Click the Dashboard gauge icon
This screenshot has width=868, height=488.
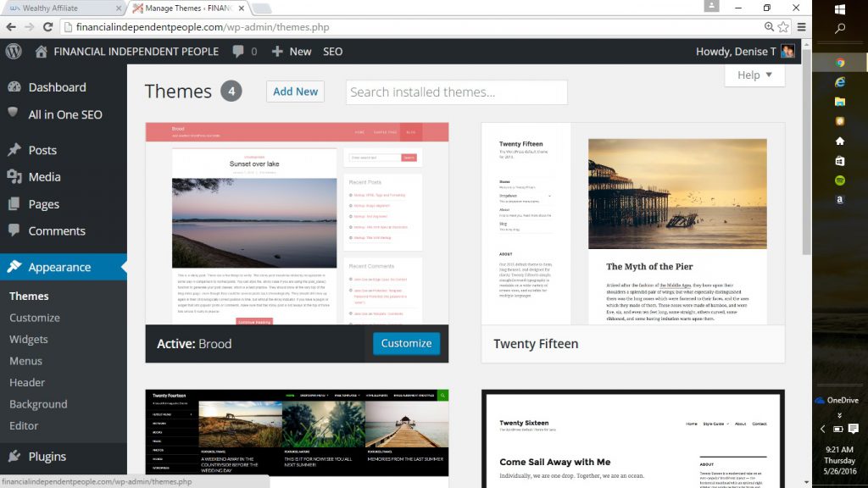coord(14,87)
